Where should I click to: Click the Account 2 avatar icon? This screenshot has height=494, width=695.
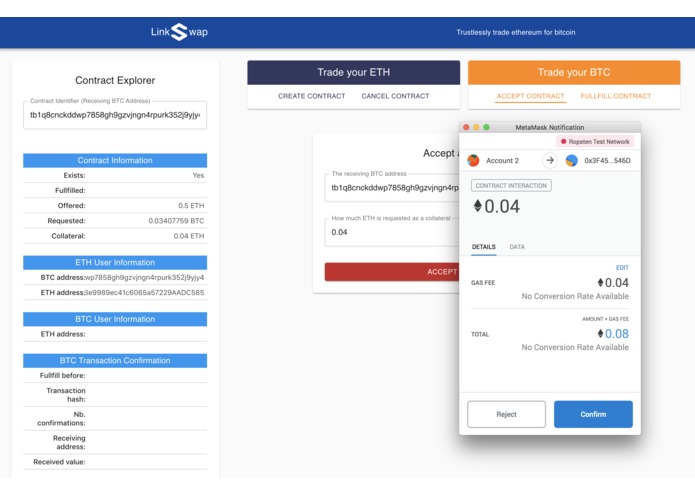[473, 160]
